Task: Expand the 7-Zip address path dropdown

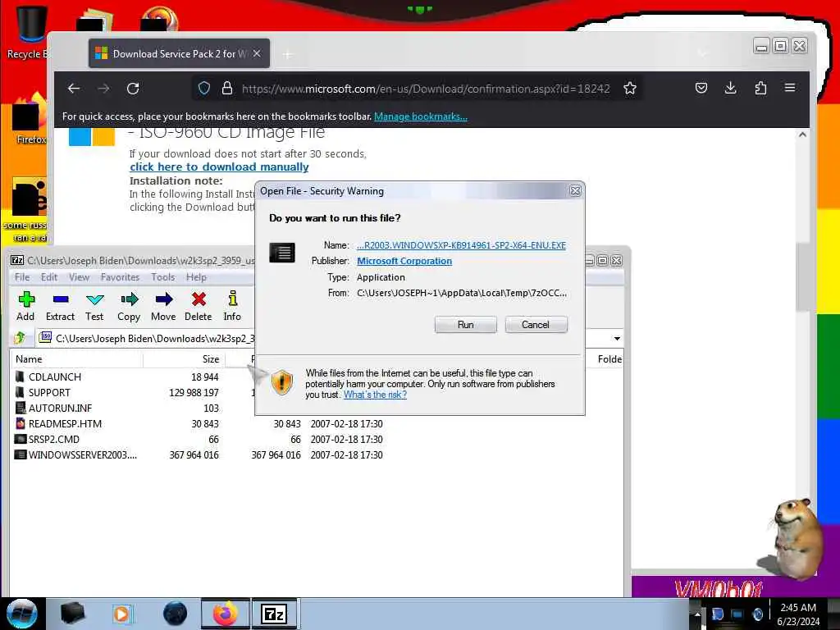Action: (x=617, y=339)
